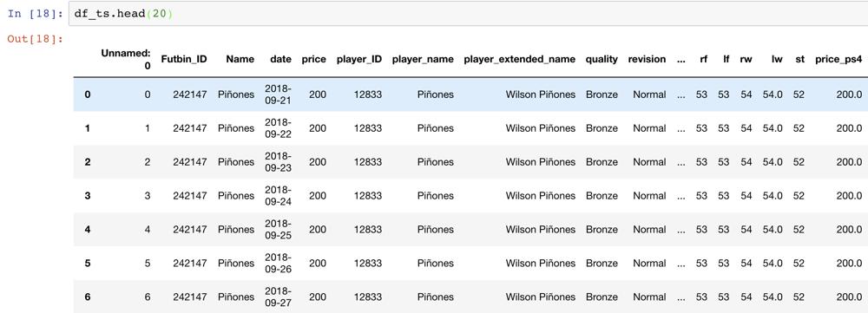
Task: Click the player_extended_name column header
Action: pyautogui.click(x=520, y=59)
